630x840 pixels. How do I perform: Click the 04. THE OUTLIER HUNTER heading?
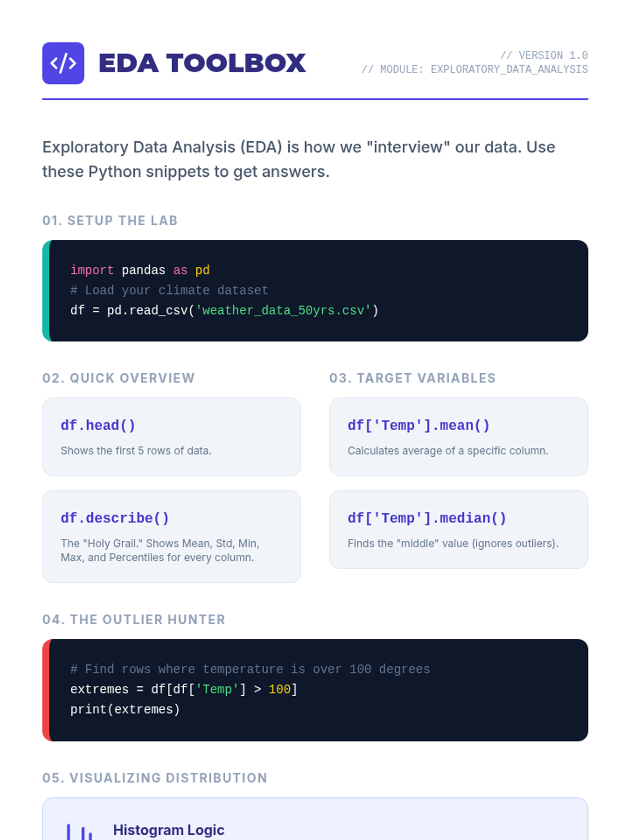[134, 619]
